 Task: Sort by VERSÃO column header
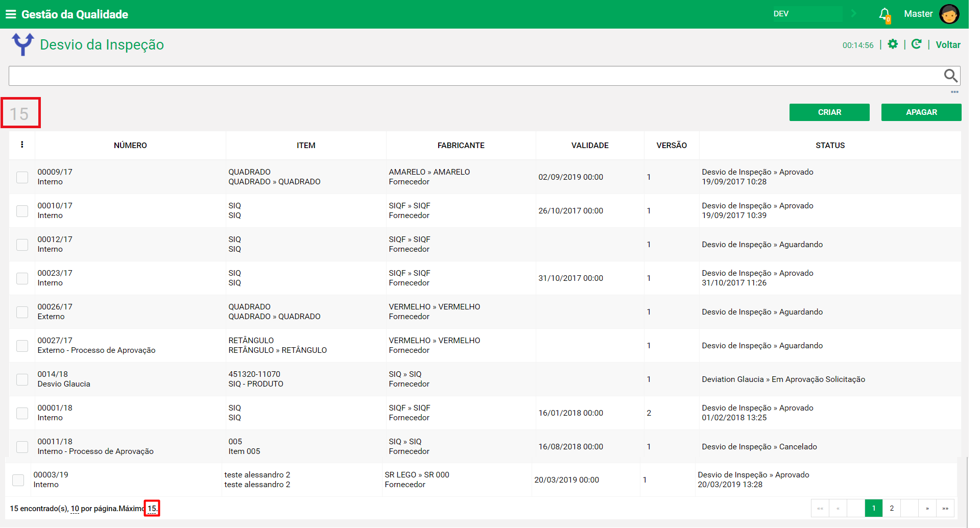(672, 146)
